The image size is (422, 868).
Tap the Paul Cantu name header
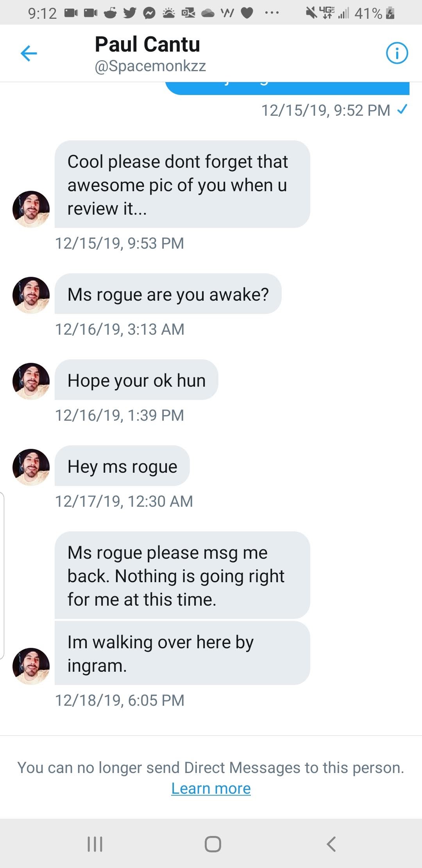tap(147, 44)
